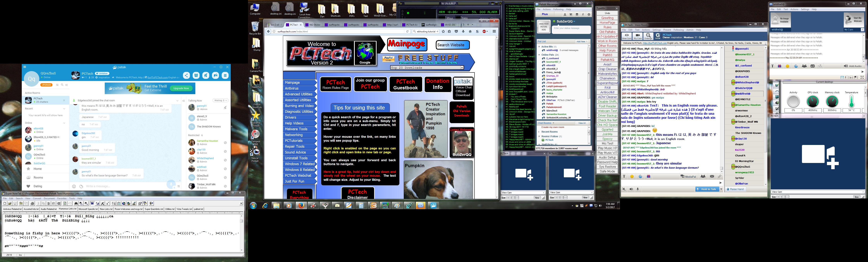Expand Recent Rooms in Paltalk Messenger
868x262 pixels.
pyautogui.click(x=539, y=132)
